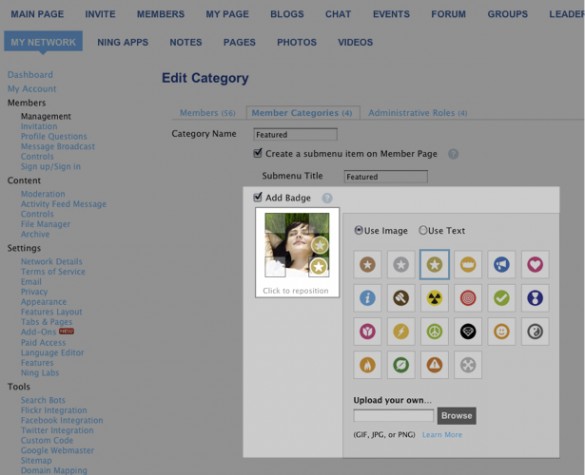Open Message Broadcast link
This screenshot has height=475, width=585.
pos(58,146)
